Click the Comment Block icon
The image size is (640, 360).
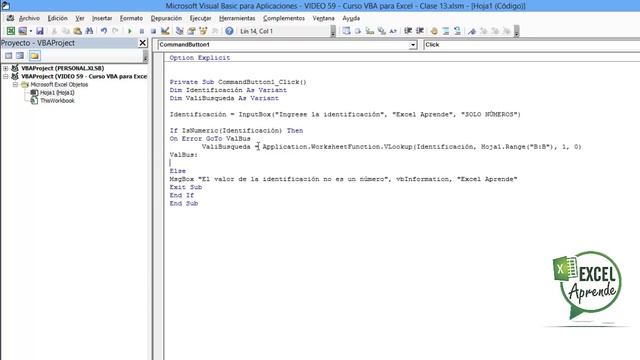pyautogui.click(x=446, y=31)
